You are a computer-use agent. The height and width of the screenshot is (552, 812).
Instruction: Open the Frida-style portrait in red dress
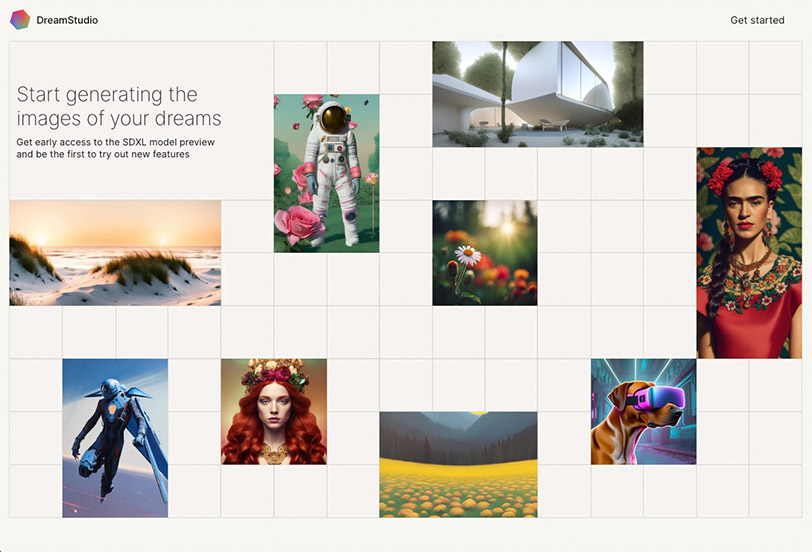click(749, 253)
